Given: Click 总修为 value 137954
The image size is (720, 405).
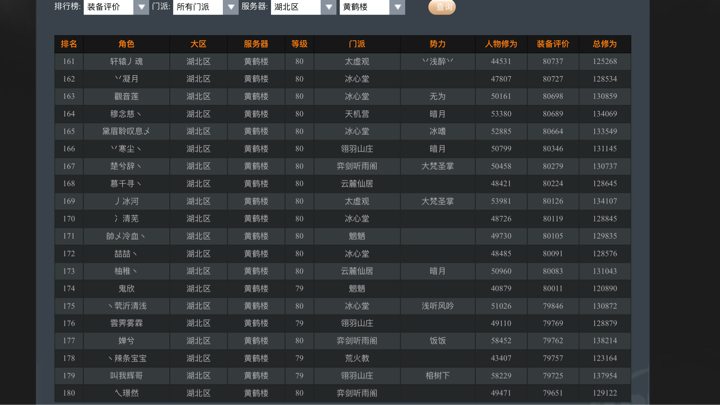Looking at the screenshot, I should click(605, 376).
